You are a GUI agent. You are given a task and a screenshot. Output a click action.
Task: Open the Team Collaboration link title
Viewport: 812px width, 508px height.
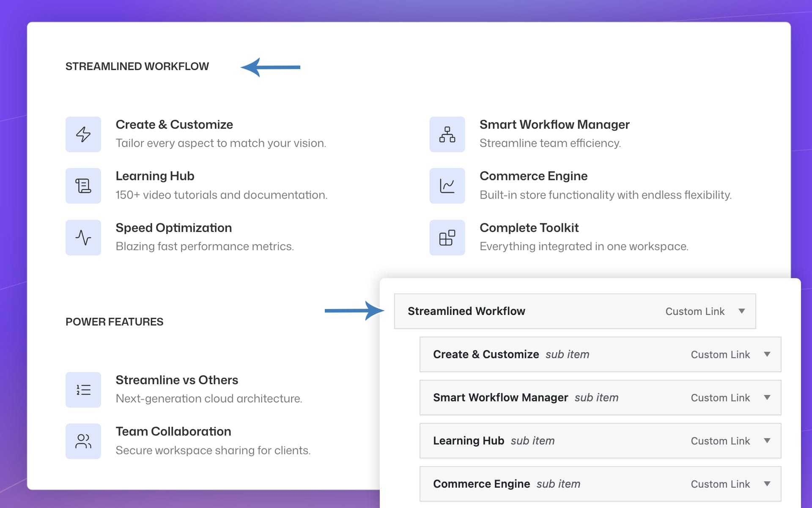coord(173,431)
